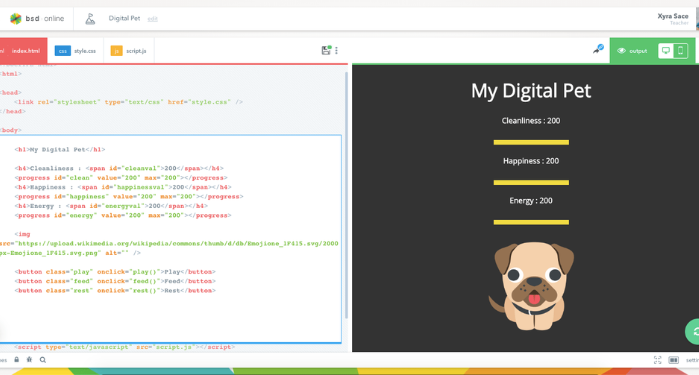Toggle the output eye icon
699x375 pixels.
click(x=621, y=51)
